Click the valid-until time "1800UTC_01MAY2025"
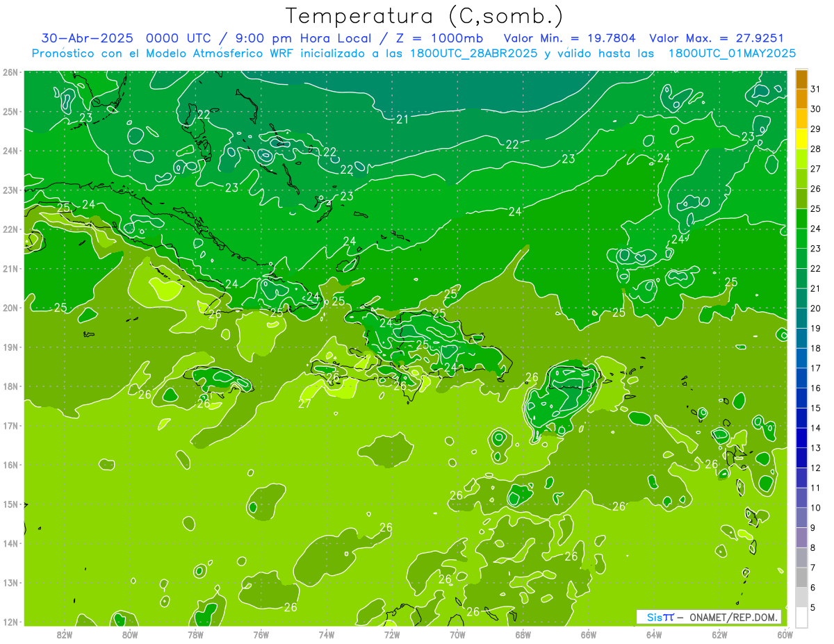The height and width of the screenshot is (644, 834). click(732, 53)
